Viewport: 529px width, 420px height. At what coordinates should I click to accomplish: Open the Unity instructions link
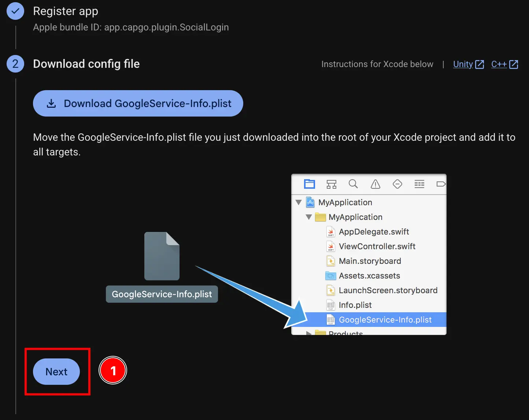(x=463, y=64)
